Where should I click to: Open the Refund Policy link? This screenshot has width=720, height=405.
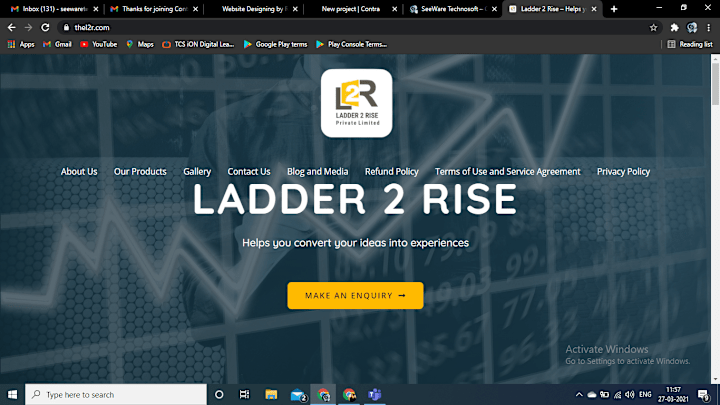392,172
